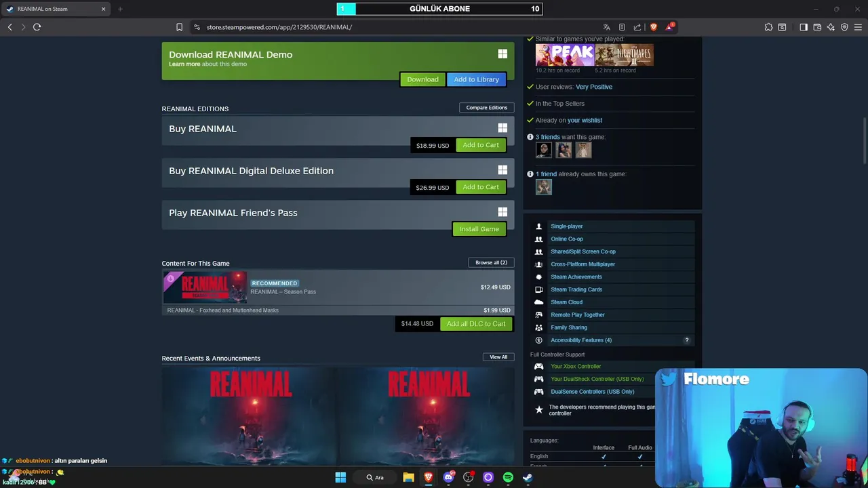
Task: Open the left REANIMAL announcement thumbnail
Action: 250,416
